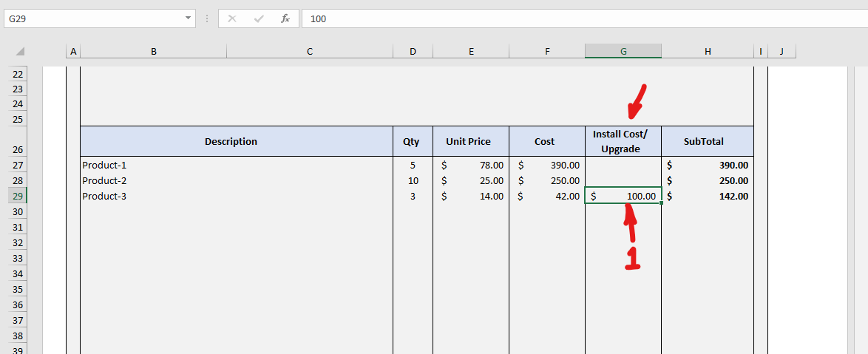
Task: Click install cost cell 100.00
Action: coord(623,196)
